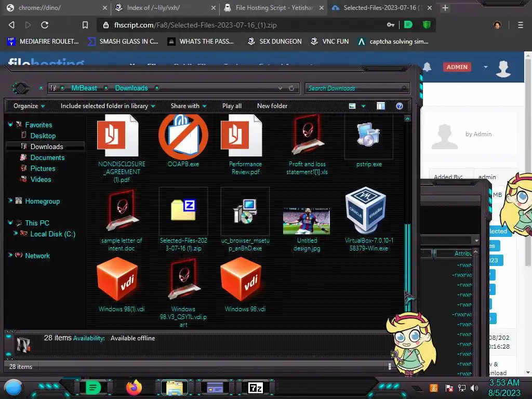
Task: Select Pictures in the navigation pane
Action: (43, 168)
